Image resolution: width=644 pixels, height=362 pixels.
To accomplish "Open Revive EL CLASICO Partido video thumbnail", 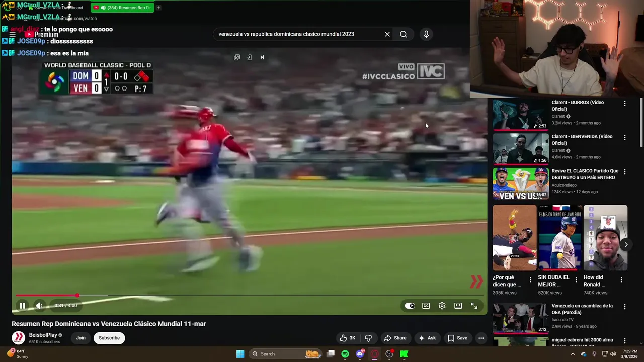I will pyautogui.click(x=521, y=184).
